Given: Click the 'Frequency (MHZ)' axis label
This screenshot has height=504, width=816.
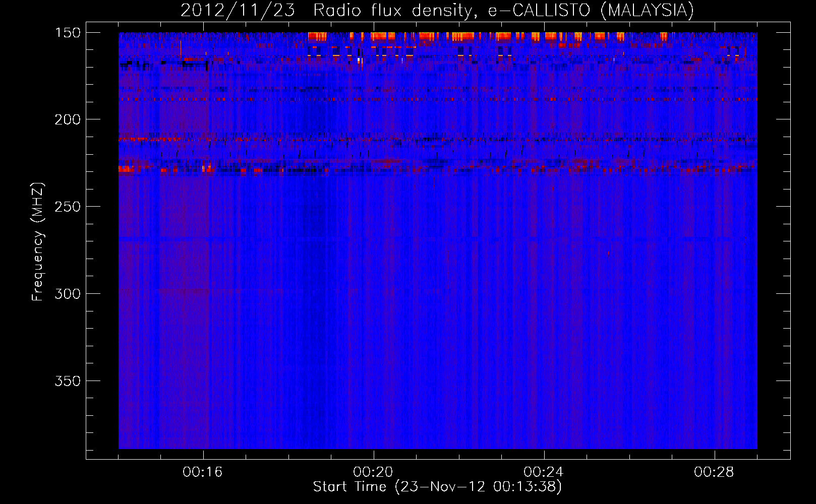Looking at the screenshot, I should pyautogui.click(x=38, y=242).
